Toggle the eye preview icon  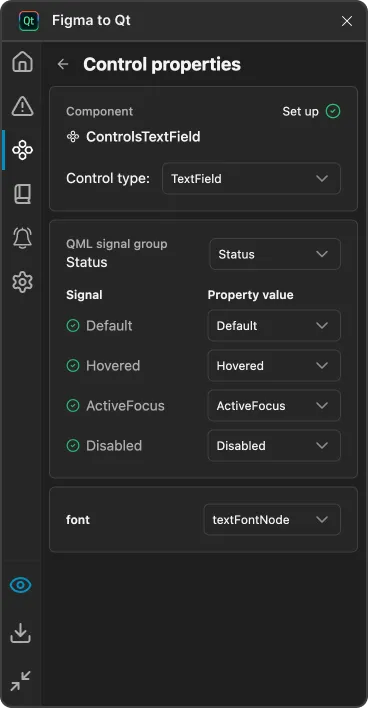click(x=21, y=585)
